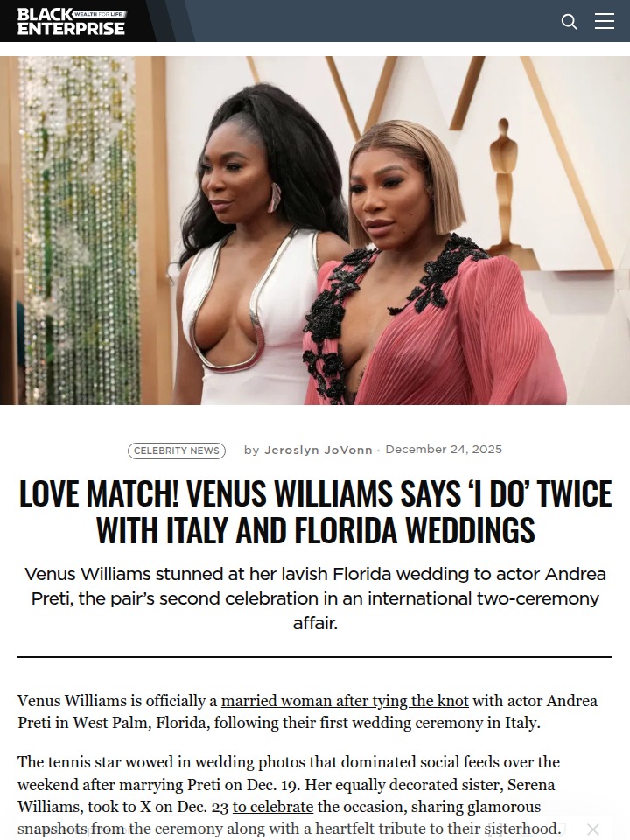The height and width of the screenshot is (840, 630).
Task: Click the December 24, 2025 publish date
Action: coord(444,450)
